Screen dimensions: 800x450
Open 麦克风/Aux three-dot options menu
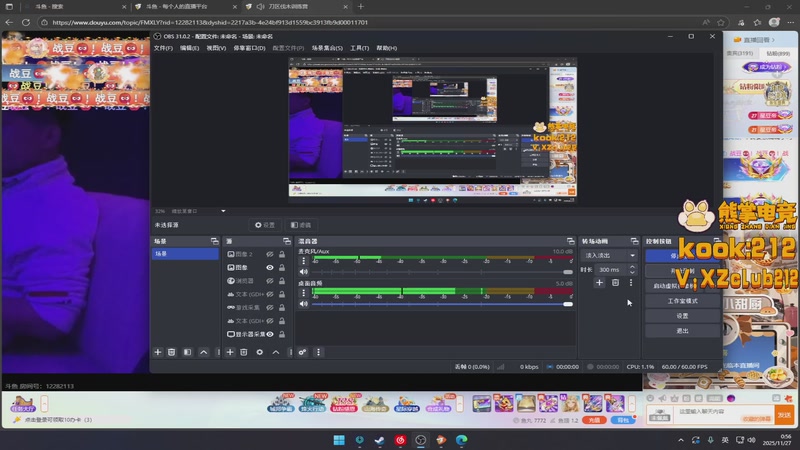point(304,260)
